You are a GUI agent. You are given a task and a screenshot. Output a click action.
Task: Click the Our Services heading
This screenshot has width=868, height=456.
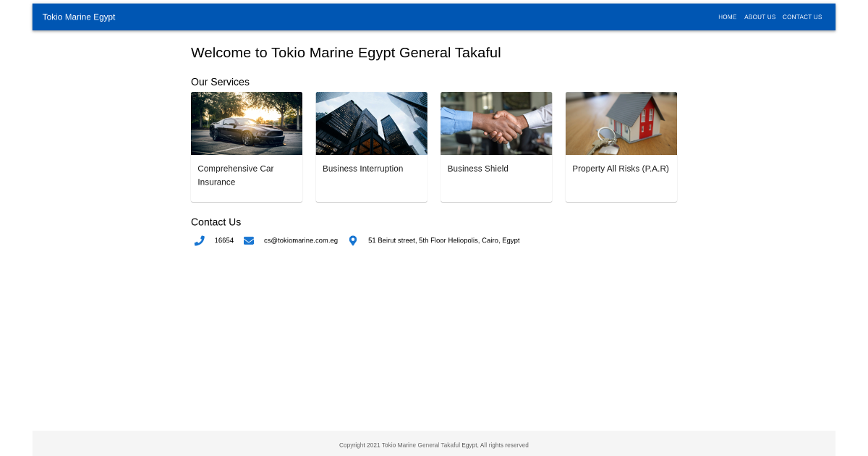click(x=220, y=82)
